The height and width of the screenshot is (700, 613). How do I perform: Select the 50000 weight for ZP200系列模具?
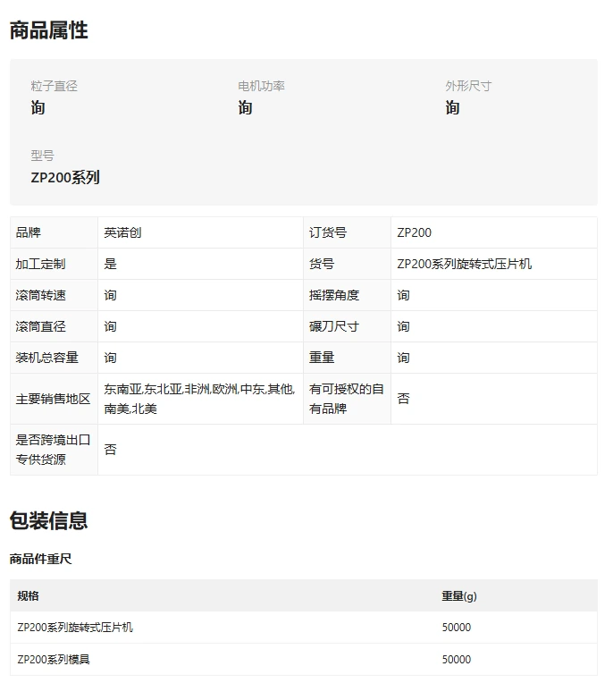pyautogui.click(x=457, y=660)
